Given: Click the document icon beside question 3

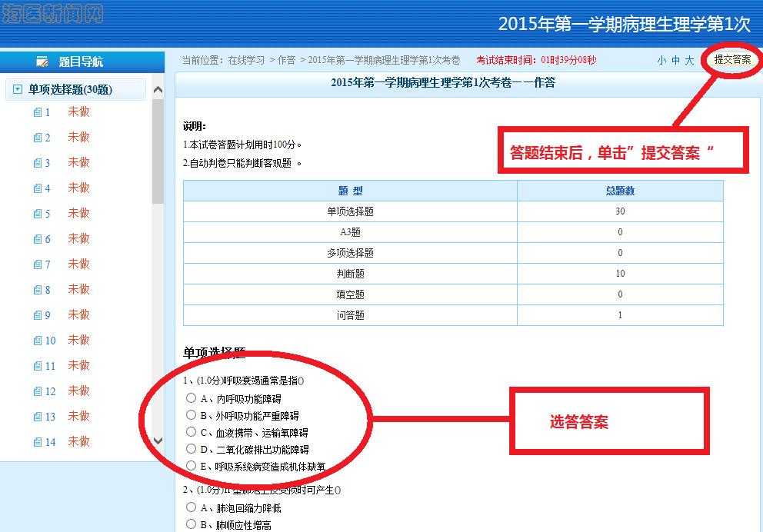Looking at the screenshot, I should [37, 163].
